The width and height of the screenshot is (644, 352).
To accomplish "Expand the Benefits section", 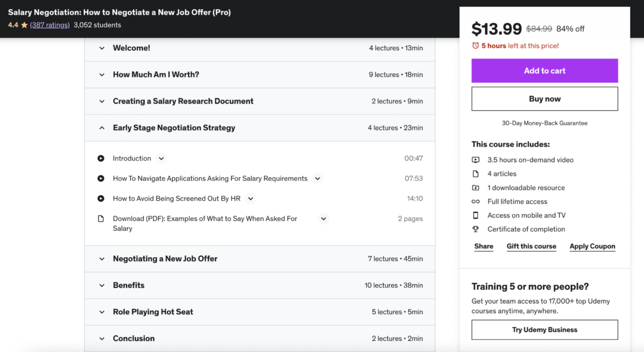I will pyautogui.click(x=102, y=286).
